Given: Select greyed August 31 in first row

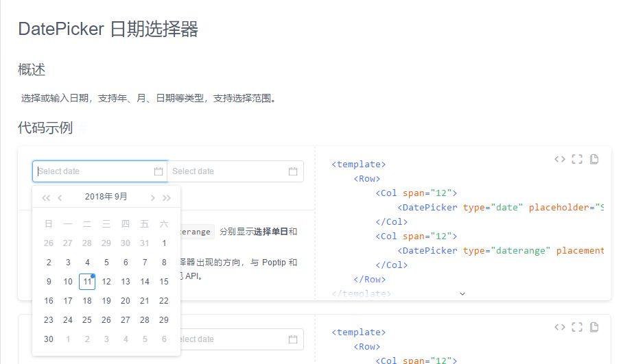Looking at the screenshot, I should 145,243.
